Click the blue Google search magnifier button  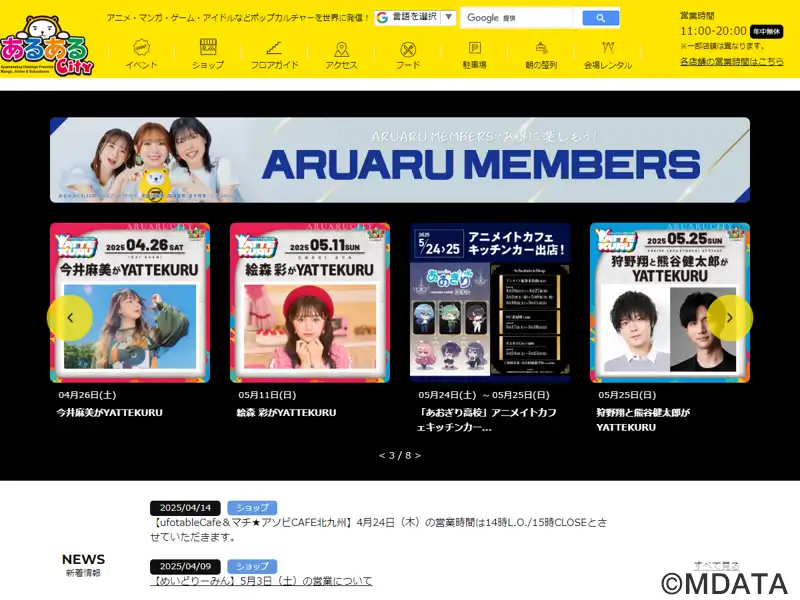pos(601,18)
